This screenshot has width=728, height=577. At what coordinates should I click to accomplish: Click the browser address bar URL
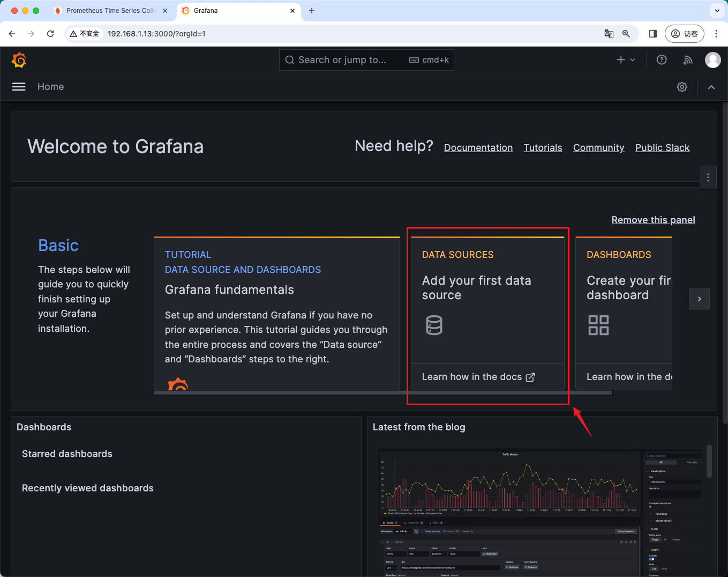[156, 34]
